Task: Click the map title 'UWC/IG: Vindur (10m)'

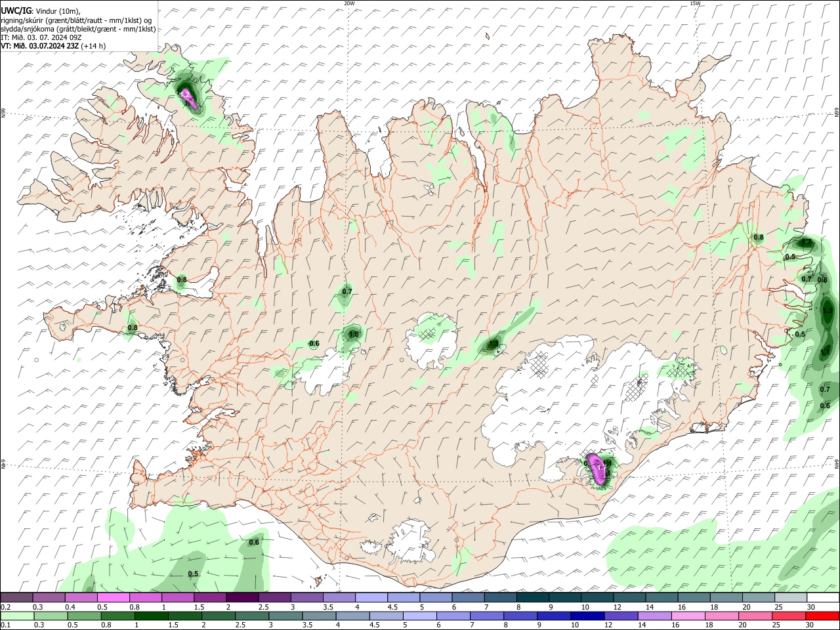Action: click(41, 10)
